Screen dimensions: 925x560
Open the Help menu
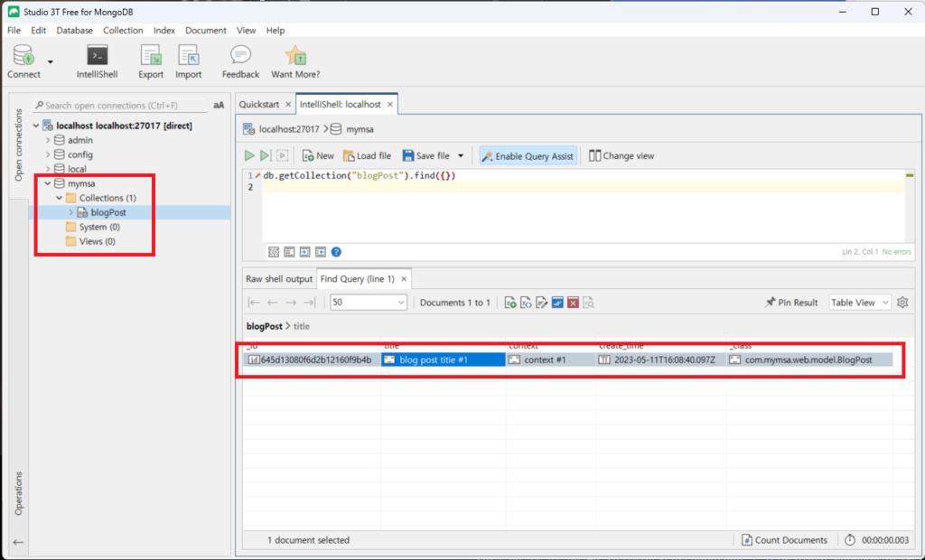275,30
